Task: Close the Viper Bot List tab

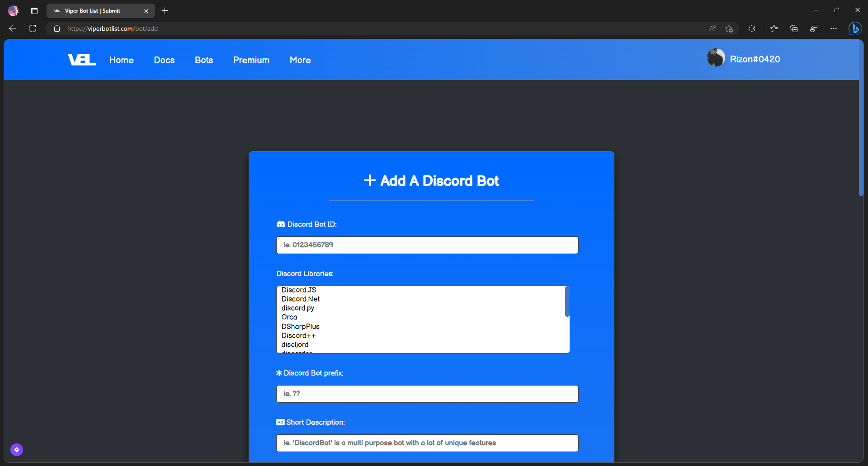Action: tap(146, 11)
